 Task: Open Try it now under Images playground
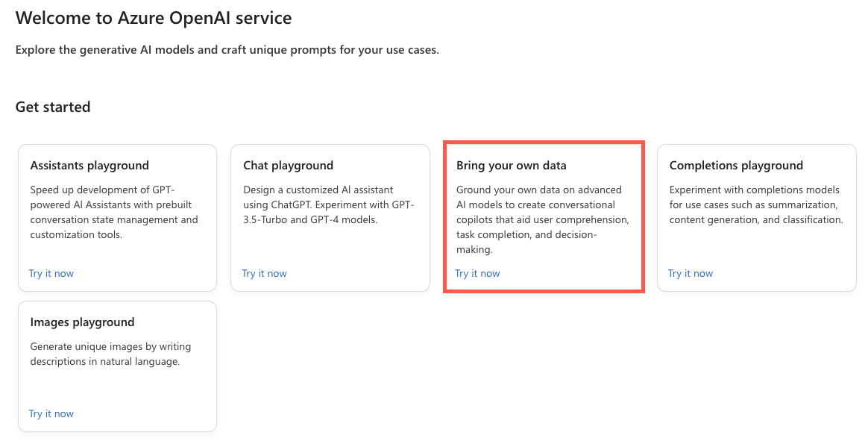51,413
